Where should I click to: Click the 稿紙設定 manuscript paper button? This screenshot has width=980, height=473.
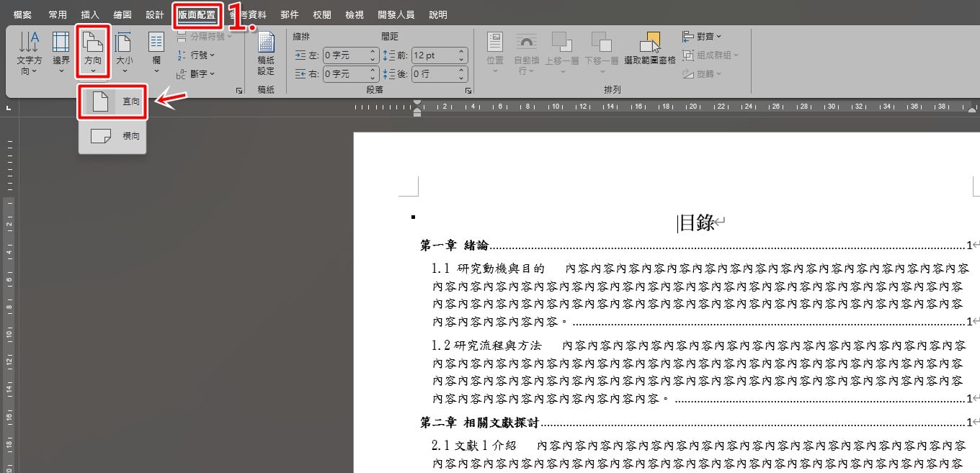click(x=266, y=53)
